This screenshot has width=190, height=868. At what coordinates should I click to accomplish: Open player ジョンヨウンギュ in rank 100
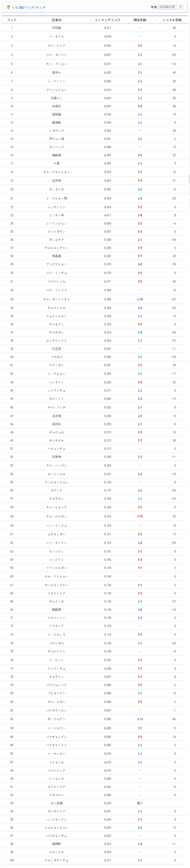56,860
